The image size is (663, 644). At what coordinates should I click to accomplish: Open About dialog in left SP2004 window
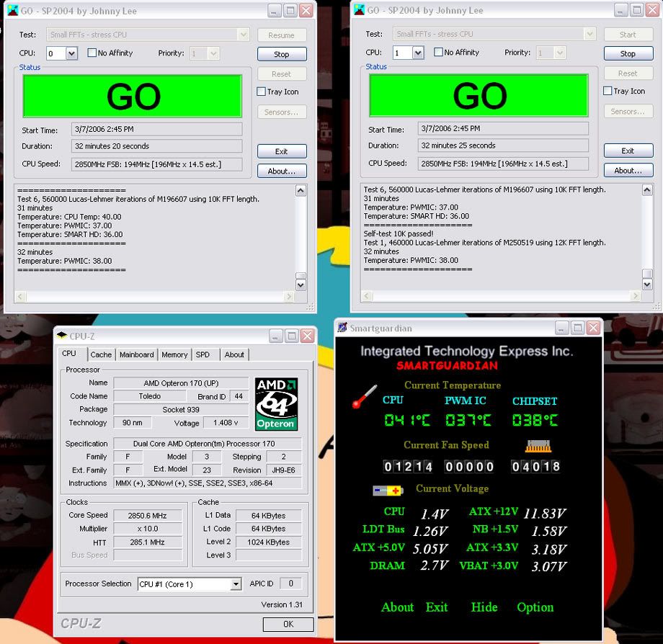(282, 171)
